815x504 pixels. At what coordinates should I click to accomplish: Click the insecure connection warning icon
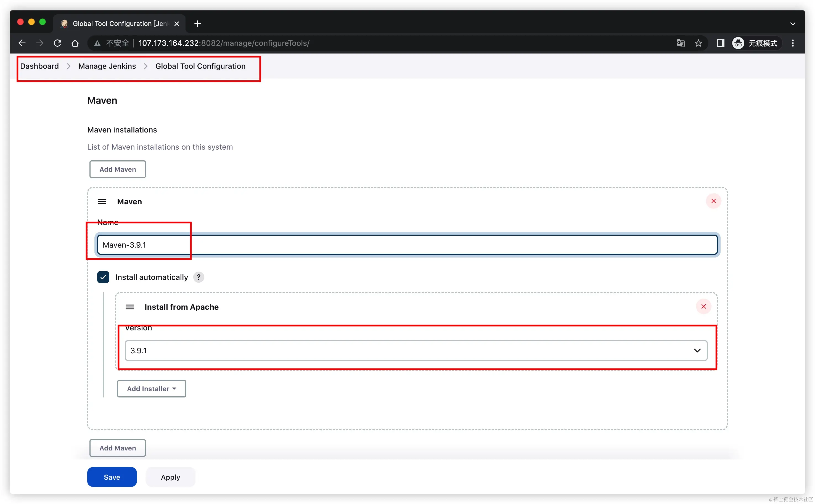(x=97, y=43)
